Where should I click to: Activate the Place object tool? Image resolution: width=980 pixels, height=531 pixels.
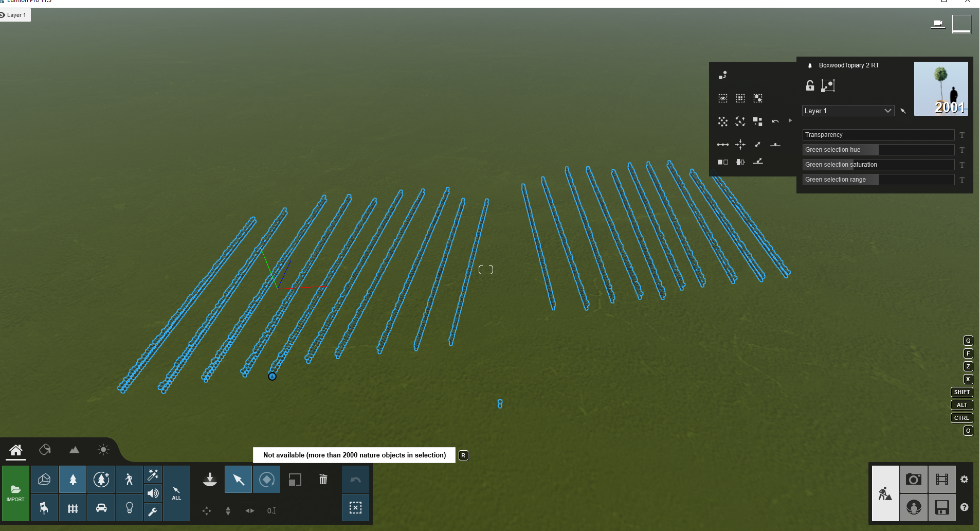(210, 480)
